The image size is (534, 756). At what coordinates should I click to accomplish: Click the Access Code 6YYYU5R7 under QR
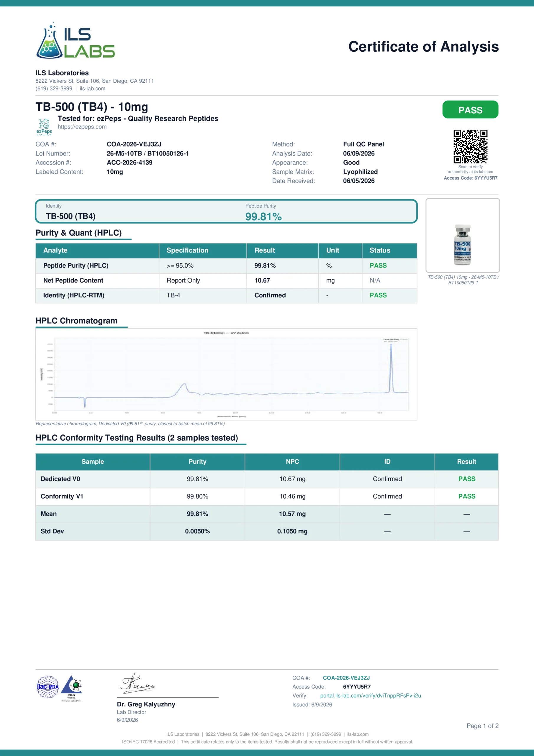click(471, 178)
